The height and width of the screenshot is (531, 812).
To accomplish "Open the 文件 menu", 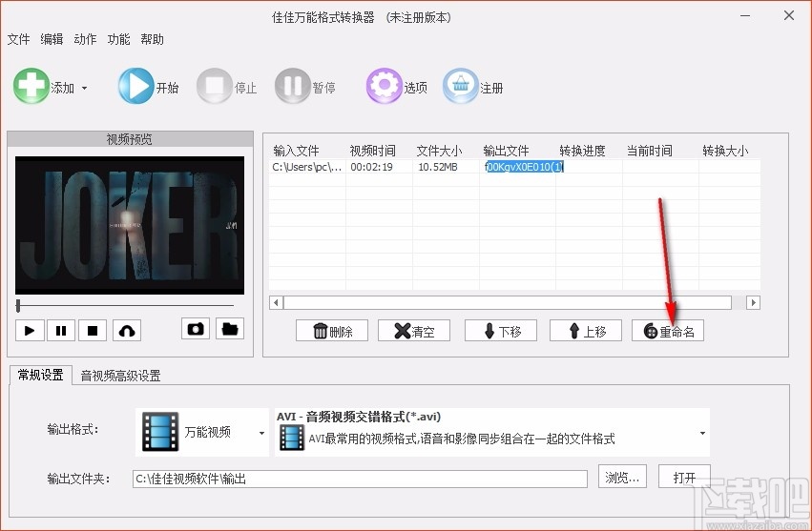I will 19,39.
